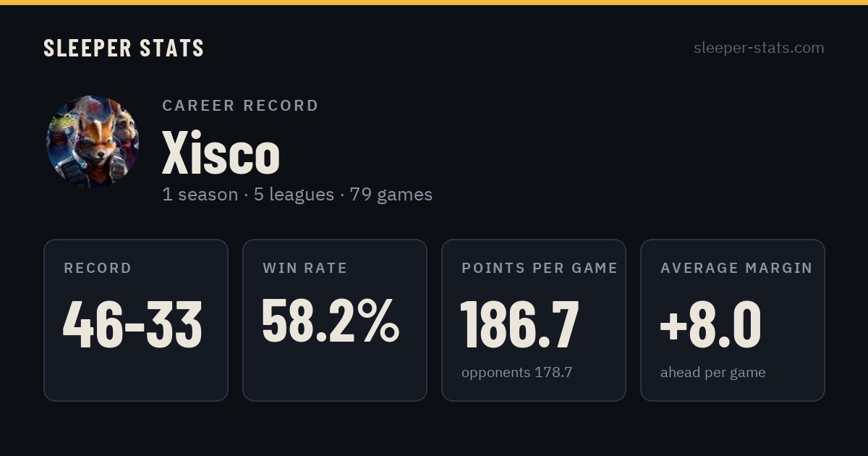Click the +8.0 average margin value

pos(710,324)
